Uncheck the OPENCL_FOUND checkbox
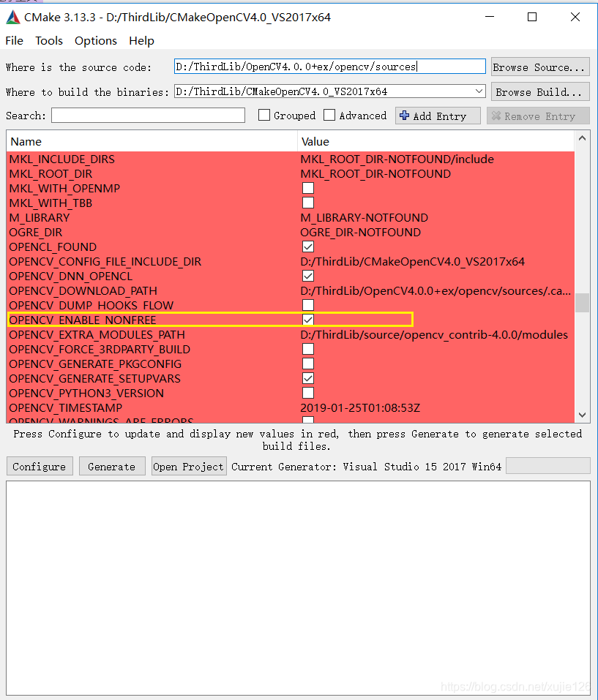The height and width of the screenshot is (700, 598). point(308,246)
